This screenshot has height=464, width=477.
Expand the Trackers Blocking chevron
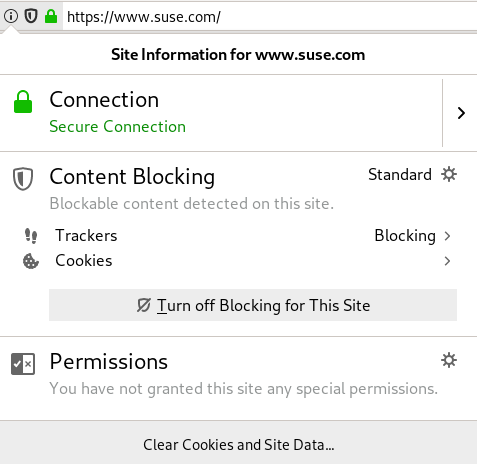(x=447, y=236)
